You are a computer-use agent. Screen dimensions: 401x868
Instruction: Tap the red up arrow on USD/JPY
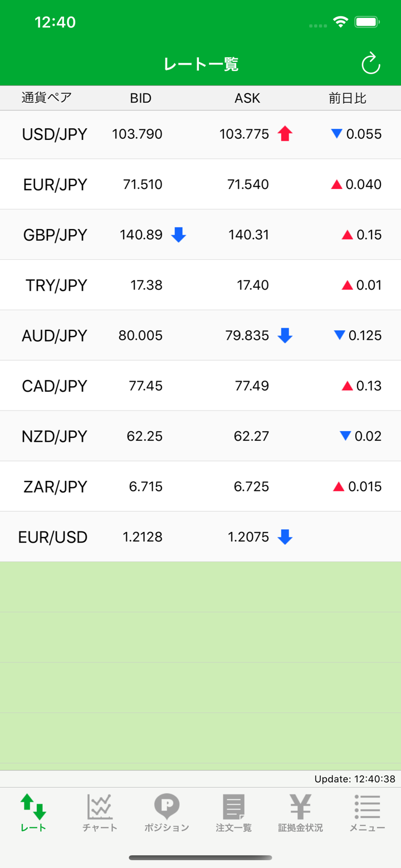(285, 134)
